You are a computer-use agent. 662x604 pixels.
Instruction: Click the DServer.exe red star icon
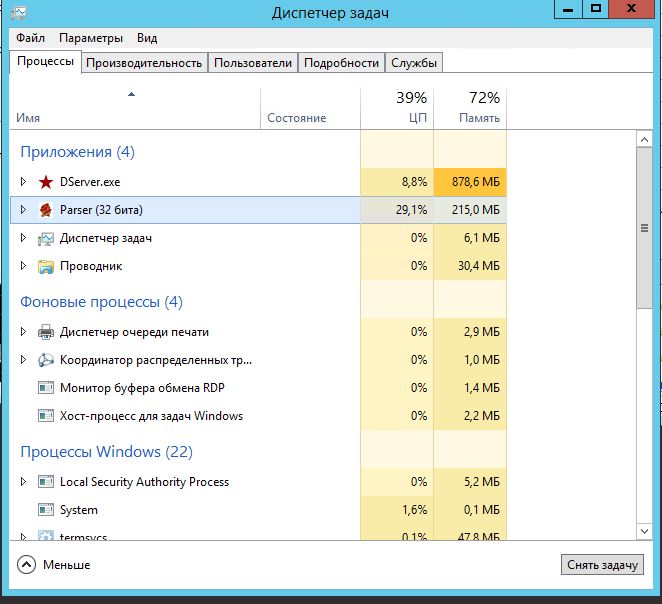(46, 182)
